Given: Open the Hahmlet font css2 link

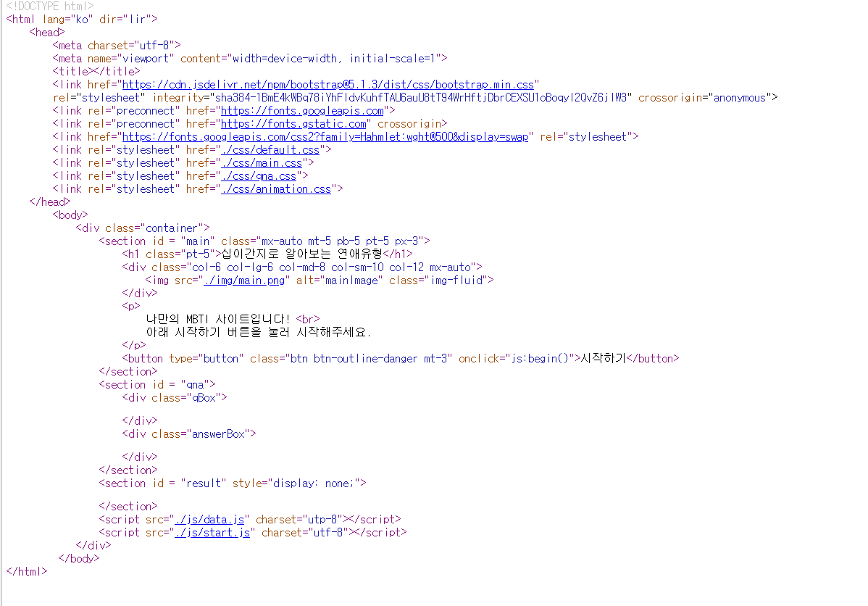Looking at the screenshot, I should 325,137.
